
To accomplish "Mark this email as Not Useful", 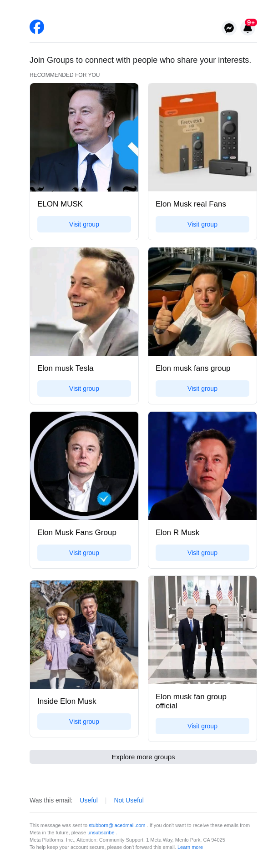I will pos(129,800).
